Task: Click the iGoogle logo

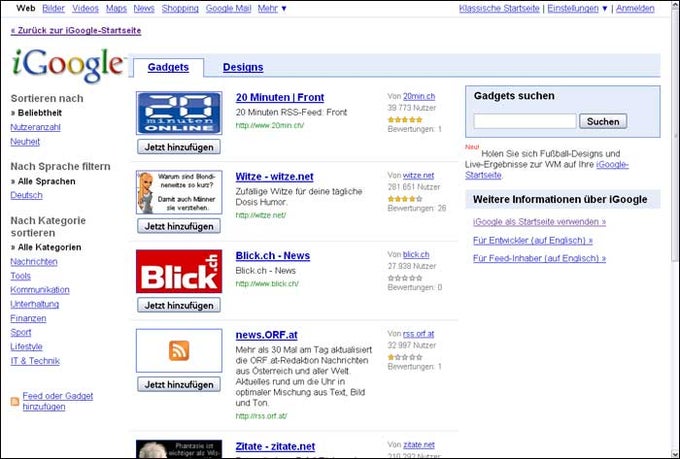Action: [x=68, y=65]
